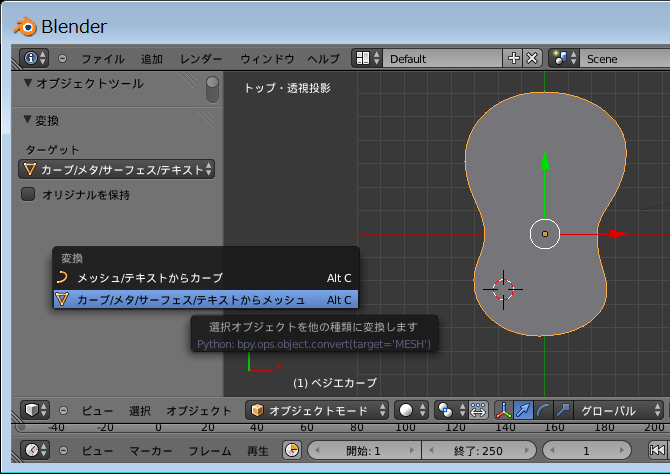Enable the scale manipulator
This screenshot has height=474, width=670.
click(563, 410)
